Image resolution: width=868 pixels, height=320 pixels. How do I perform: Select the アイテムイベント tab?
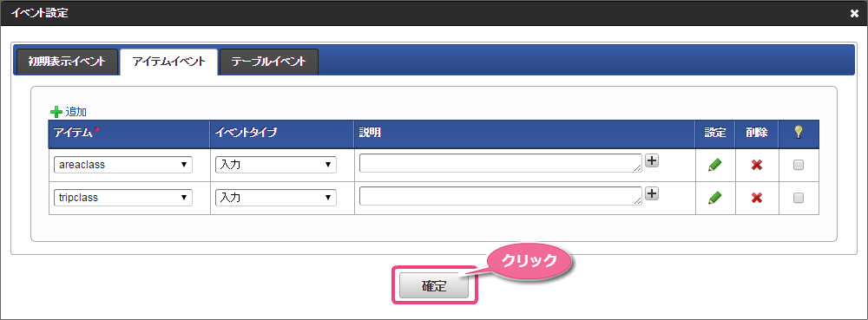[x=169, y=62]
